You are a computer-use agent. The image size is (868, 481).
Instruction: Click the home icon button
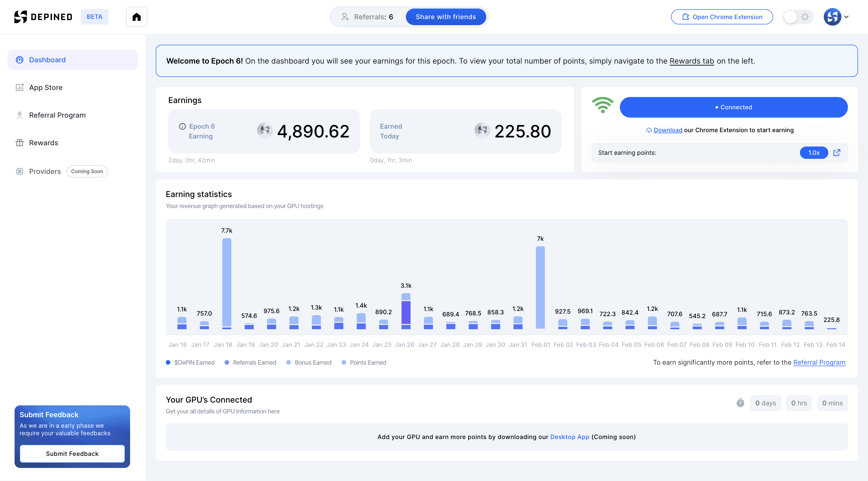click(136, 17)
